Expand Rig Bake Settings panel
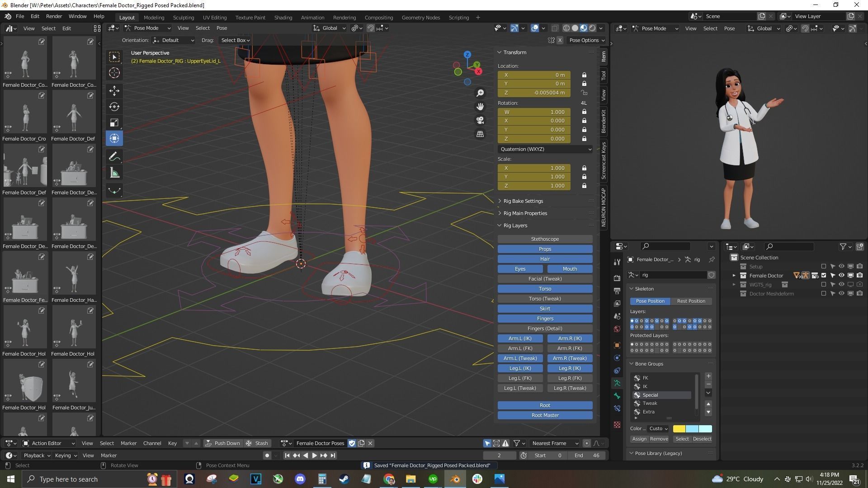This screenshot has width=868, height=488. [523, 201]
